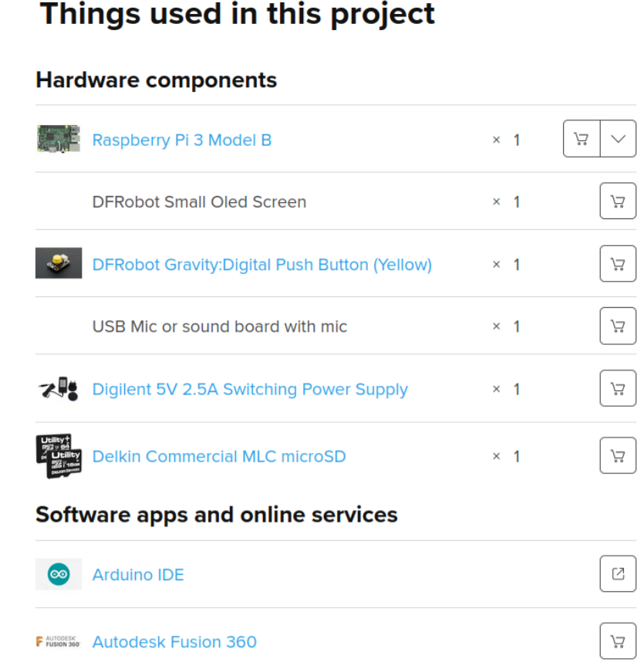Click cart icon for Raspberry Pi 3
Viewport: 644px width, 669px height.
[x=582, y=139]
